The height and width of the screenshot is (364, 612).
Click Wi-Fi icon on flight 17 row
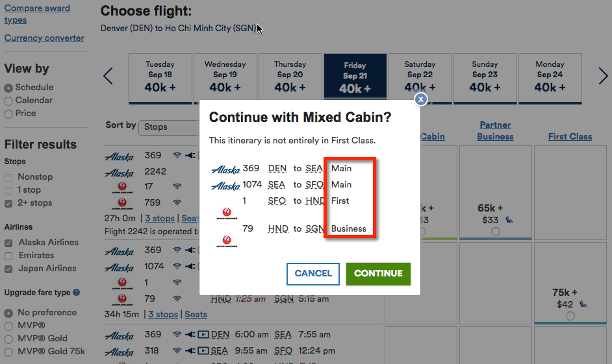(x=177, y=186)
